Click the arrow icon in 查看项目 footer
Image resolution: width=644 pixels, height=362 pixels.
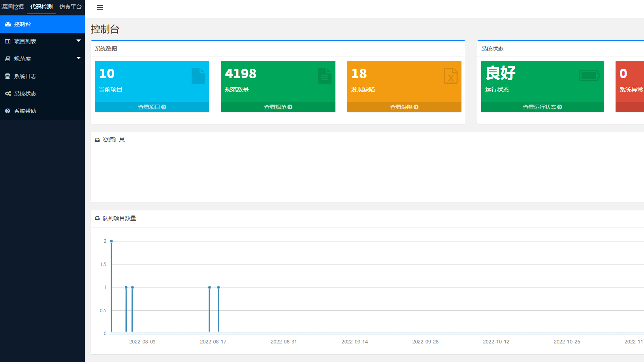164,107
